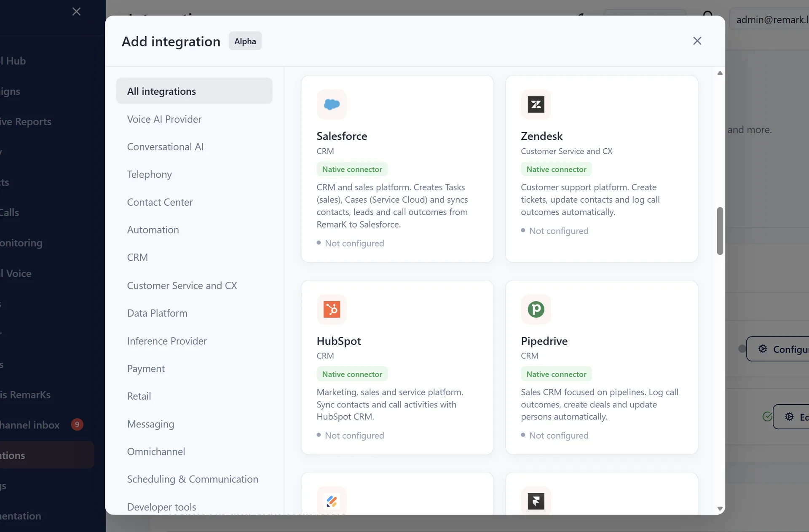Screen dimensions: 809x532
Task: Click the admin@remark account field
Action: (x=769, y=19)
